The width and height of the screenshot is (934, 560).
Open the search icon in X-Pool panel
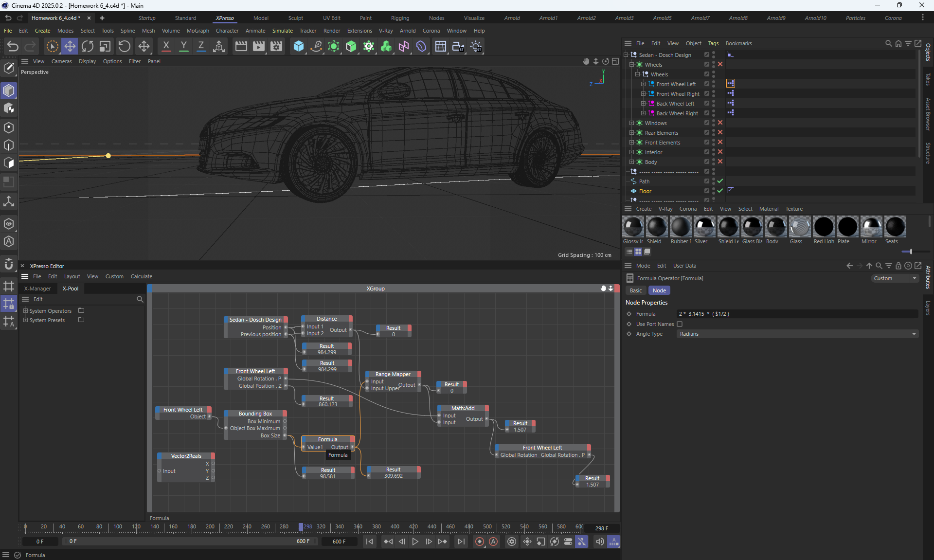140,299
